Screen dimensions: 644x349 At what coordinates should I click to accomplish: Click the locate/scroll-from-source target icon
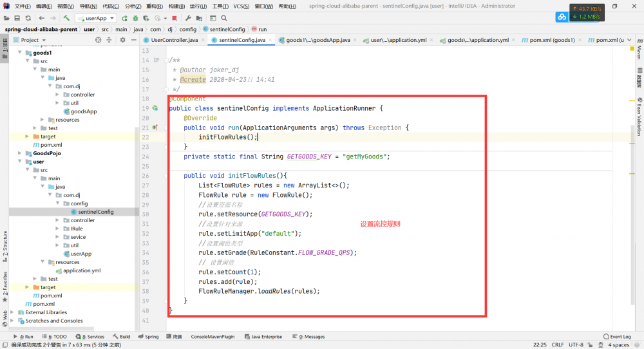tap(99, 40)
